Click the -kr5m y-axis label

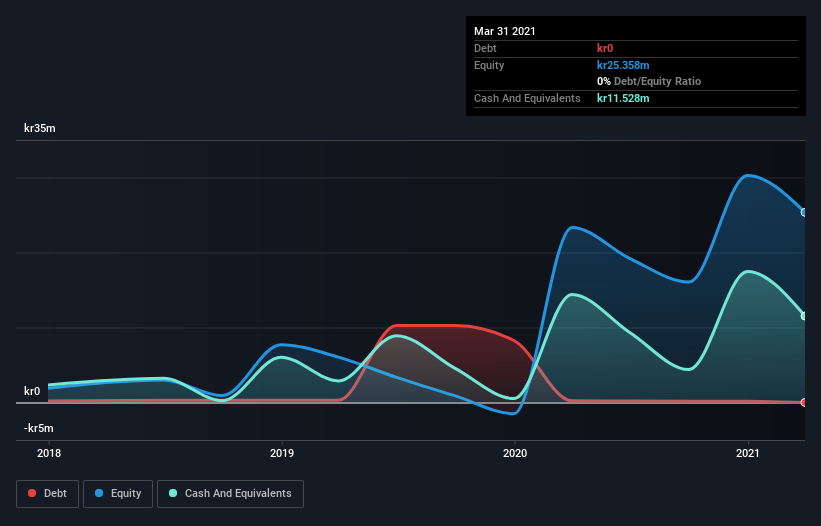[x=39, y=428]
